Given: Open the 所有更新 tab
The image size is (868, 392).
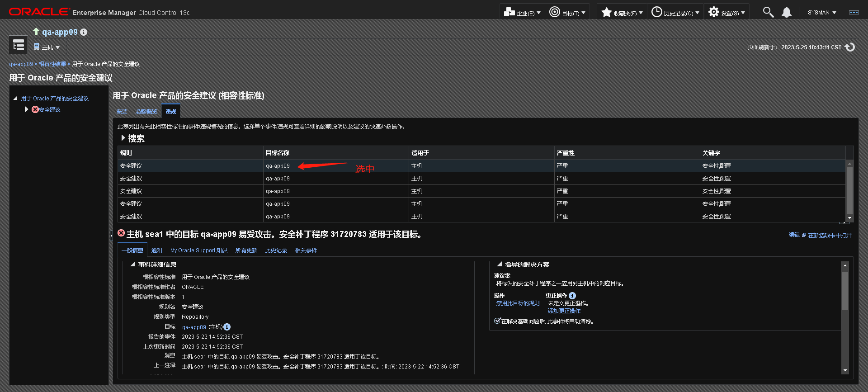Looking at the screenshot, I should point(246,250).
